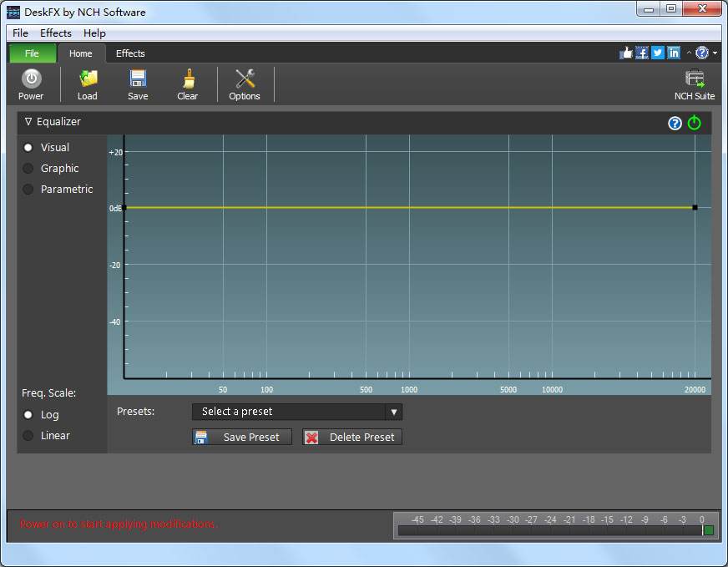Click the Delete Preset button
Image resolution: width=728 pixels, height=567 pixels.
coord(352,437)
